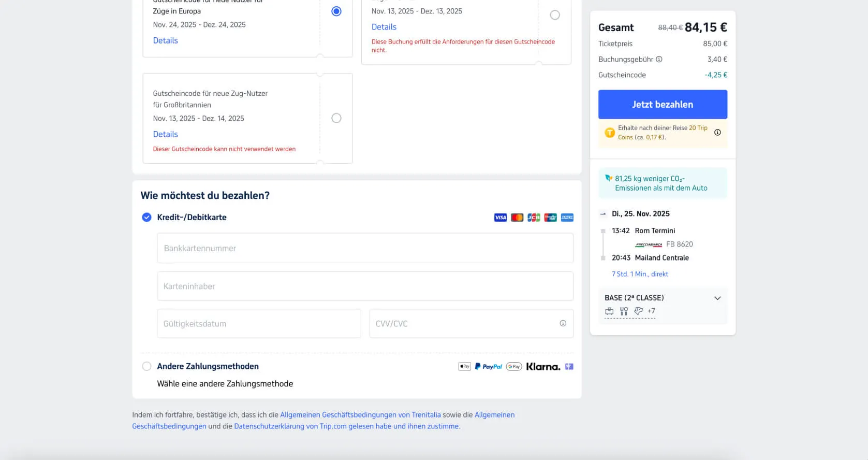Focus the Bankkartennummer field
This screenshot has width=868, height=460.
(x=365, y=248)
